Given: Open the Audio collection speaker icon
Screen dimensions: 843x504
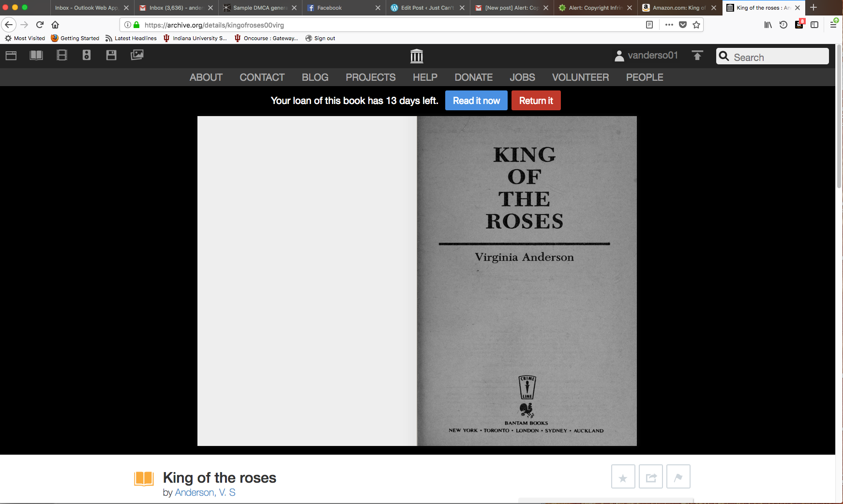Looking at the screenshot, I should coord(86,55).
